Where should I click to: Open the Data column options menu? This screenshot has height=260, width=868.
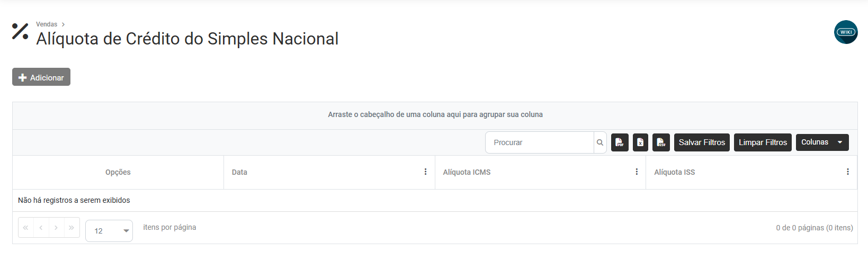tap(425, 172)
